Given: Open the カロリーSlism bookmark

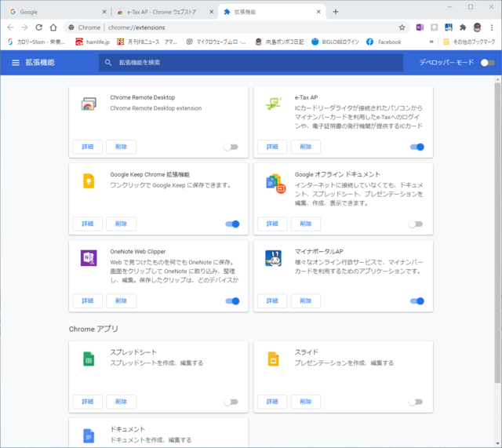Looking at the screenshot, I should 36,42.
